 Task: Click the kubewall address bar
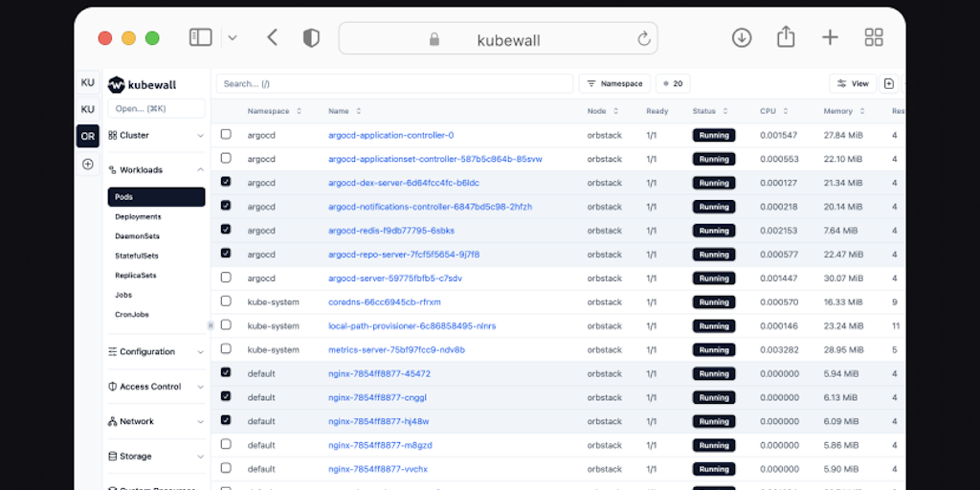tap(498, 38)
